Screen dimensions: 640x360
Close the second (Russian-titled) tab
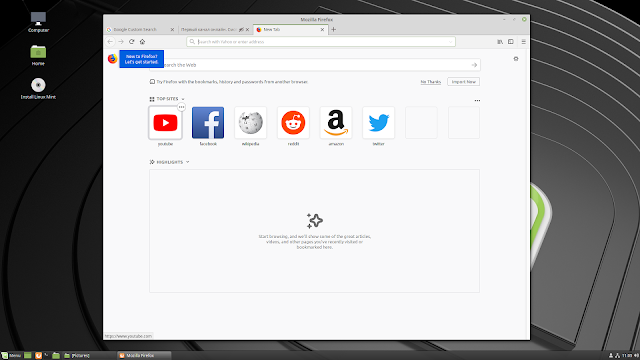[x=247, y=29]
